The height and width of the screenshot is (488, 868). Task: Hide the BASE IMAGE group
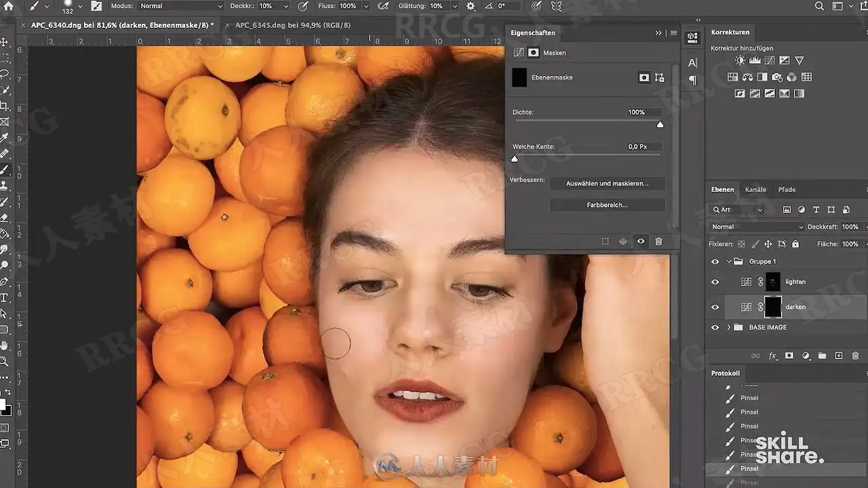click(715, 327)
